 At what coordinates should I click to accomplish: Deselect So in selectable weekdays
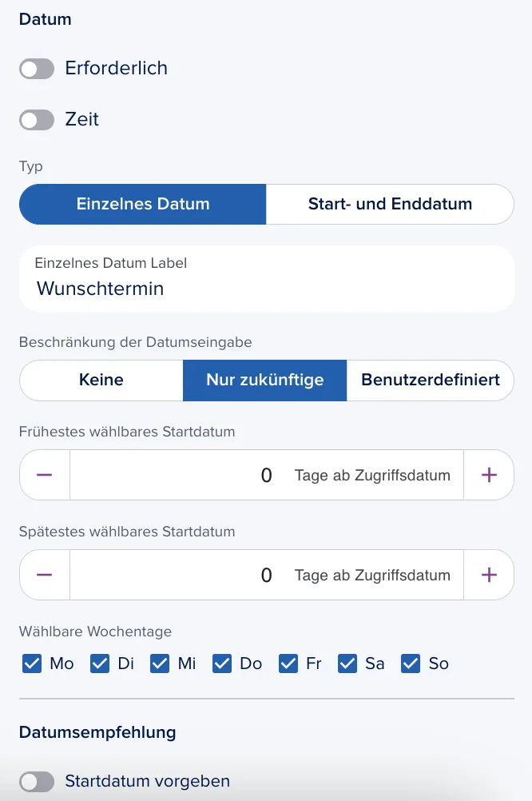(411, 664)
